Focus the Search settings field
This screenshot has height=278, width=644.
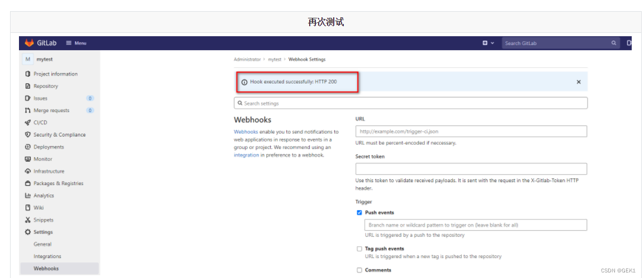point(411,103)
